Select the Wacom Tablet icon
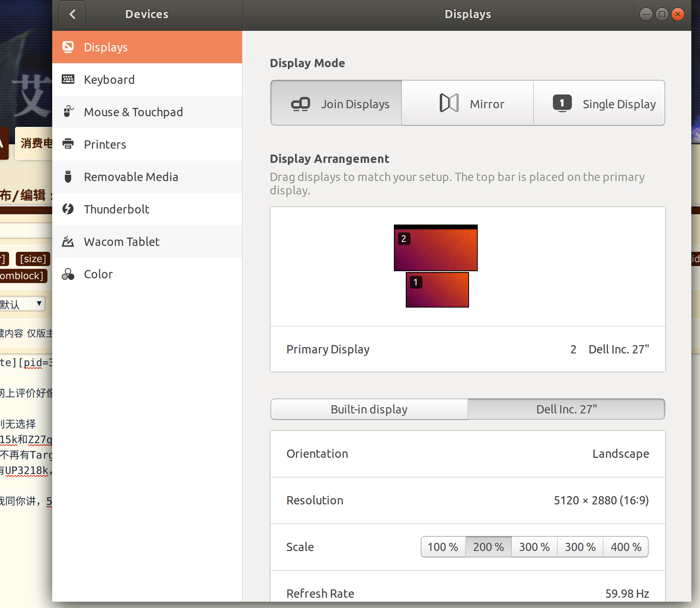Viewport: 700px width, 608px height. pos(68,241)
